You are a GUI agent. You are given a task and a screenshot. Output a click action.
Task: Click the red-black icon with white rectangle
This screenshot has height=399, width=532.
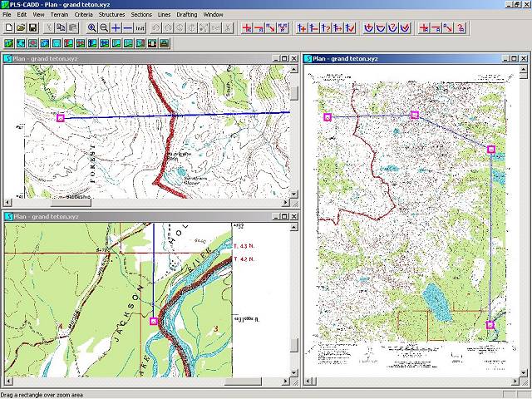tap(152, 43)
